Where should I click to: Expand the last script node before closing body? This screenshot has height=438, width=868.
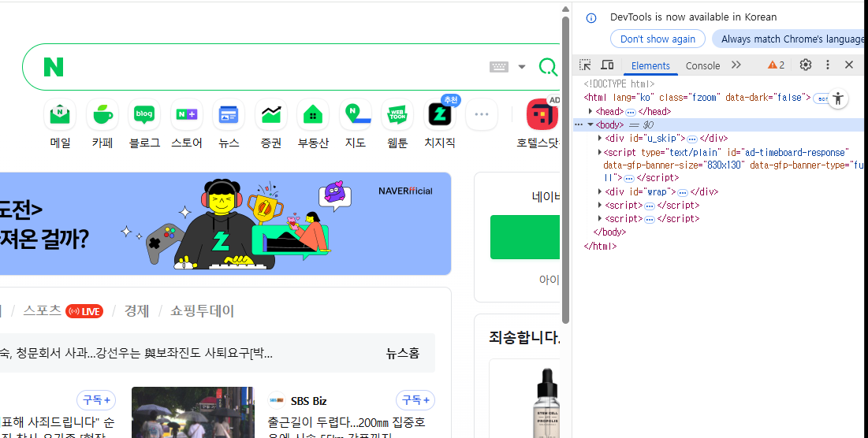pos(600,218)
